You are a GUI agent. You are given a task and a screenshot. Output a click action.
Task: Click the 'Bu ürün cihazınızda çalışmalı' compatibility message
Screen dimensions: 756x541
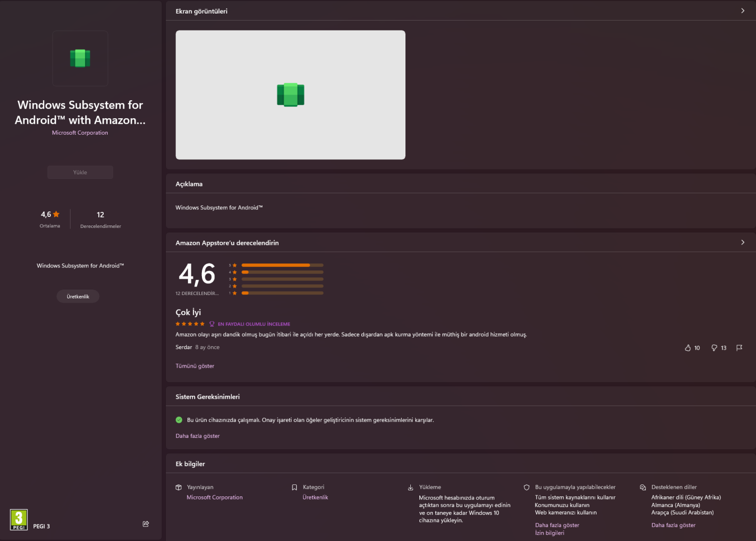click(311, 420)
